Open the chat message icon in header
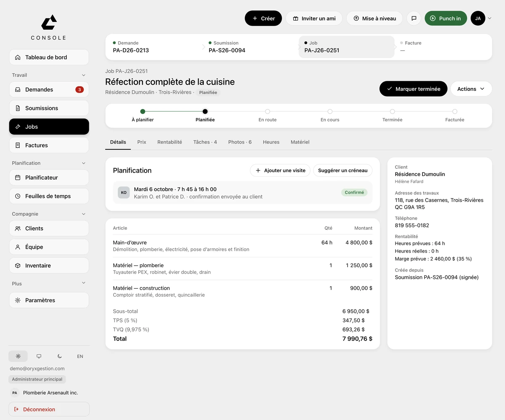Viewport: 505px width, 420px height. (x=414, y=19)
